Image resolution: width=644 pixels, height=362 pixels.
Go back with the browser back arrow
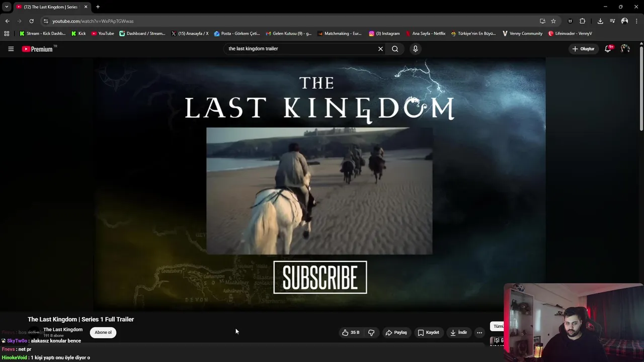tap(7, 21)
